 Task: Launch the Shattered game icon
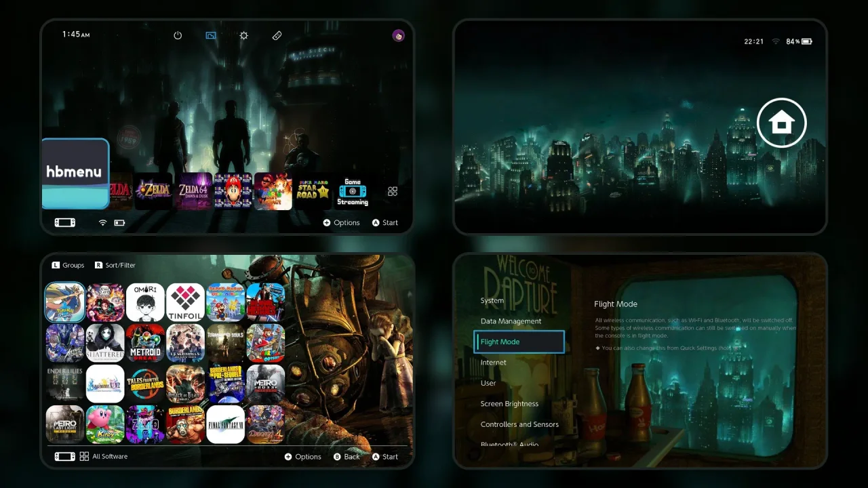tap(105, 343)
